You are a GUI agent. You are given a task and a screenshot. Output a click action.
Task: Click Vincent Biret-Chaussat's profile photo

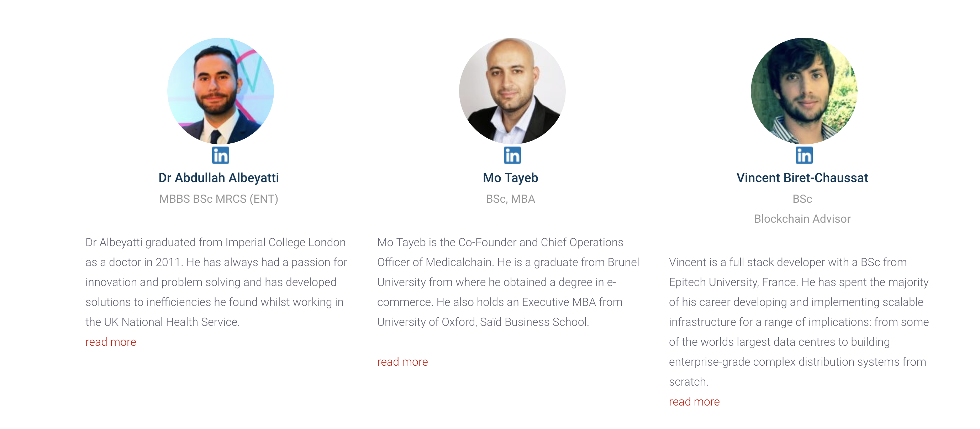[804, 91]
